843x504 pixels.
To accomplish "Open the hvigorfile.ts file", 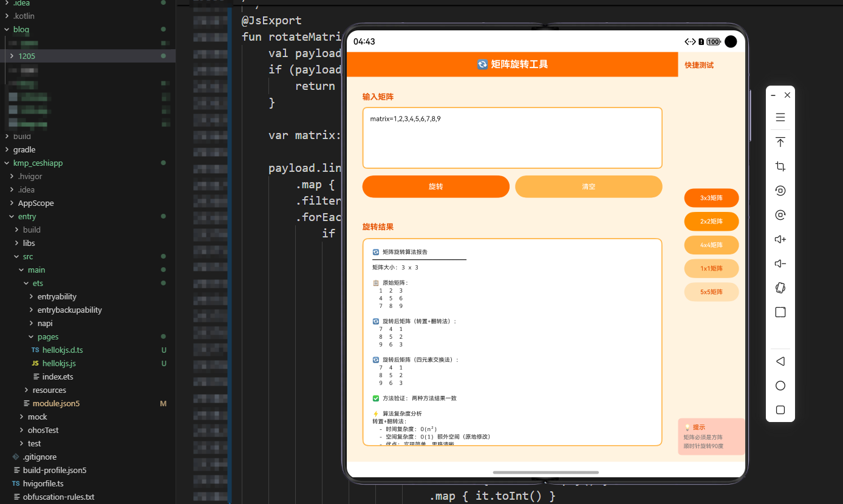I will click(x=43, y=483).
